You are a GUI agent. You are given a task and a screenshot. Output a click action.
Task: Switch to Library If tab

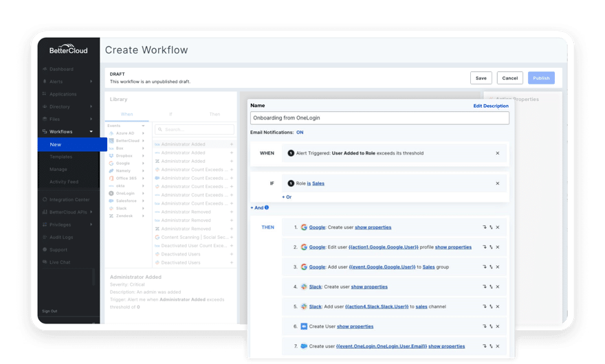[x=170, y=115]
